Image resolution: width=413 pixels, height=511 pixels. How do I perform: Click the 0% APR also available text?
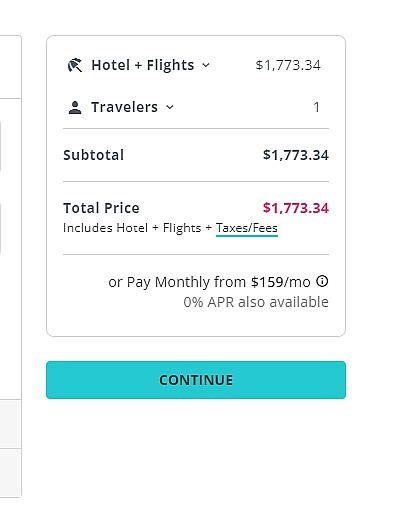click(x=256, y=302)
